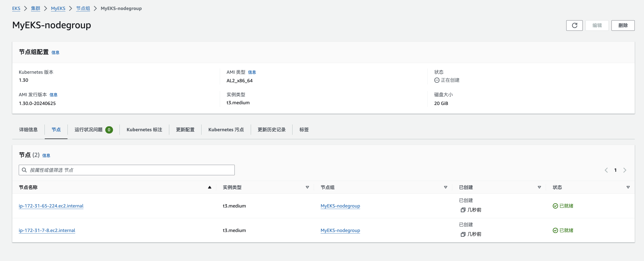Open 信息 link beside AMI 类型
The image size is (644, 261).
point(252,72)
